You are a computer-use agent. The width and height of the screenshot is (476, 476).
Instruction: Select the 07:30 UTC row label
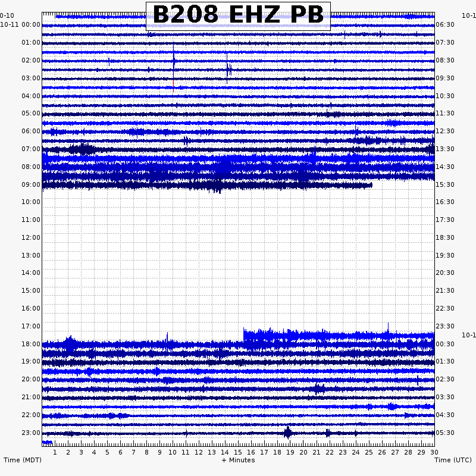click(445, 42)
